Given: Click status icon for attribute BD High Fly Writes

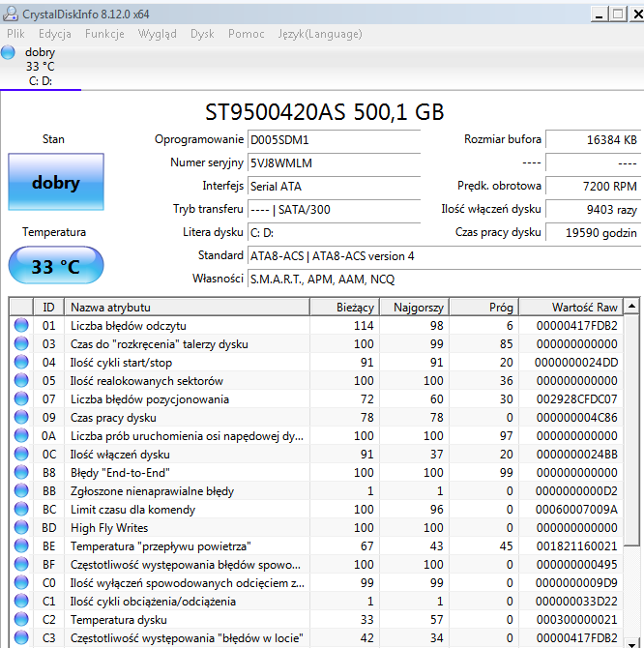Looking at the screenshot, I should [x=21, y=527].
